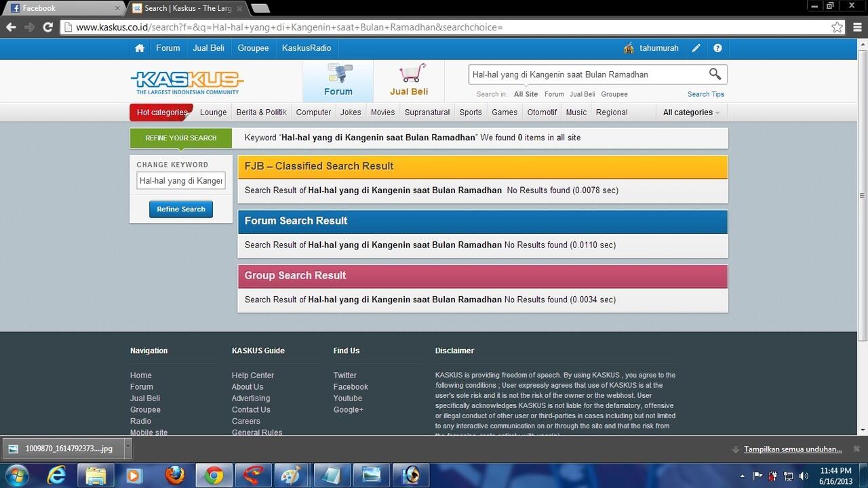Viewport: 868px width, 488px height.
Task: Expand All categories dropdown
Action: 691,113
